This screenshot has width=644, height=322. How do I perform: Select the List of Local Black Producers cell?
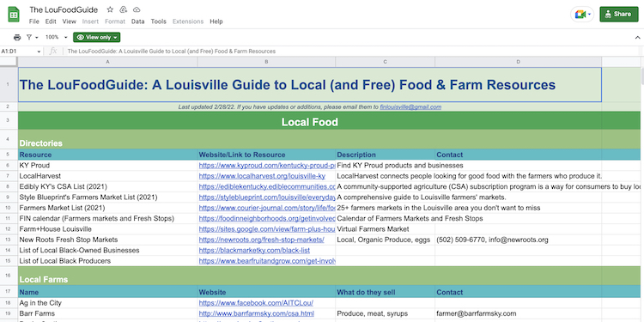(x=107, y=261)
